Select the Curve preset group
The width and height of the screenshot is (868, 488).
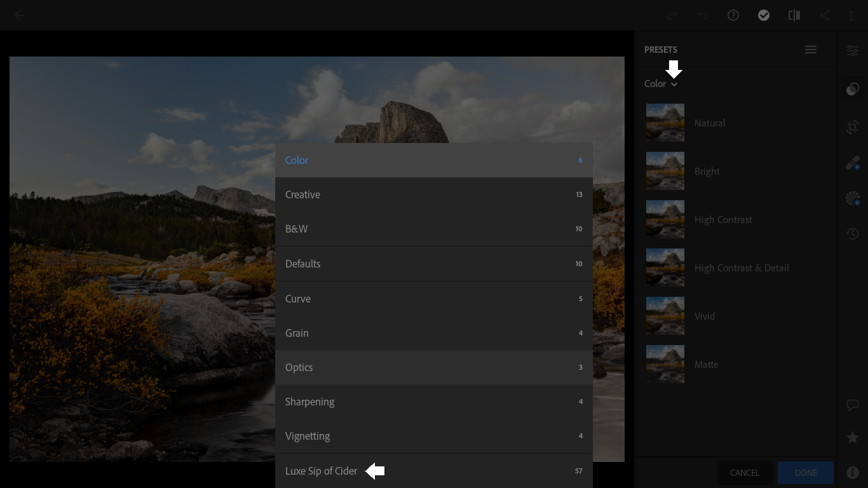click(434, 299)
